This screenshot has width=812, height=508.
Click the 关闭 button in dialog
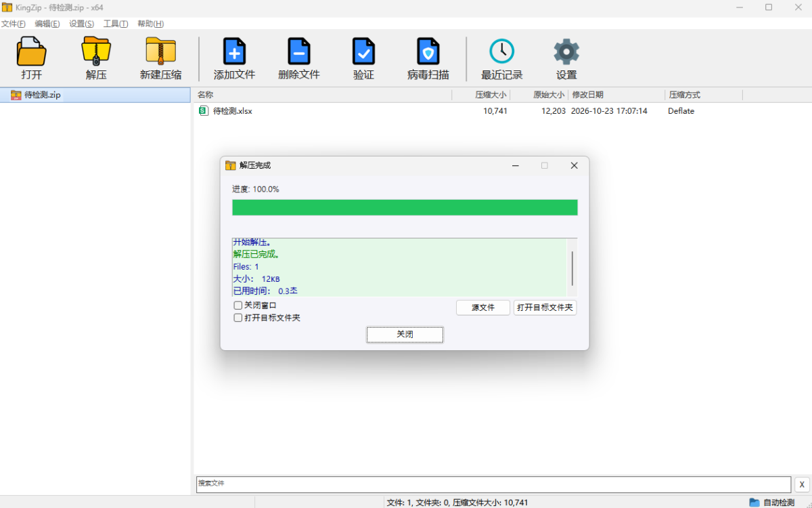pos(405,335)
